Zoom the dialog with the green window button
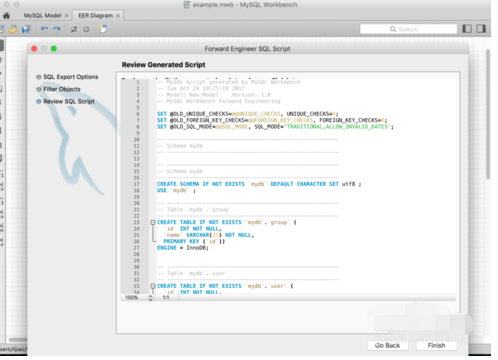Screen dimensions: 498x360 pyautogui.click(x=54, y=49)
